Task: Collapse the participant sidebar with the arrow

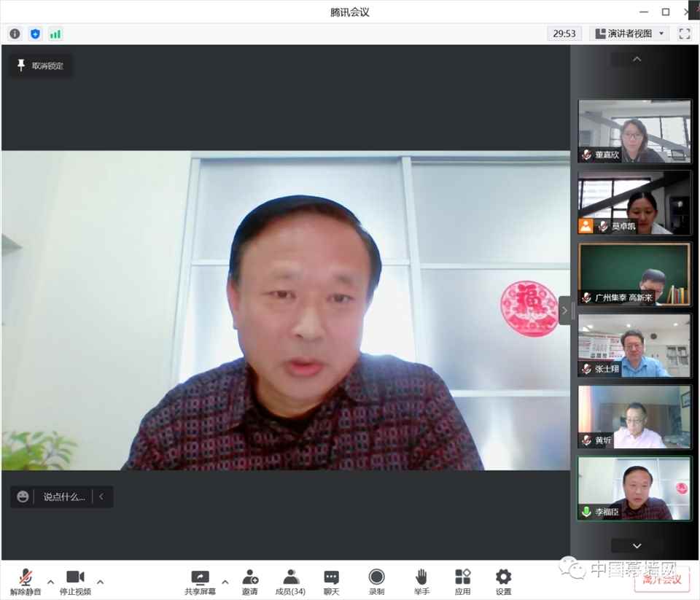Action: (564, 311)
